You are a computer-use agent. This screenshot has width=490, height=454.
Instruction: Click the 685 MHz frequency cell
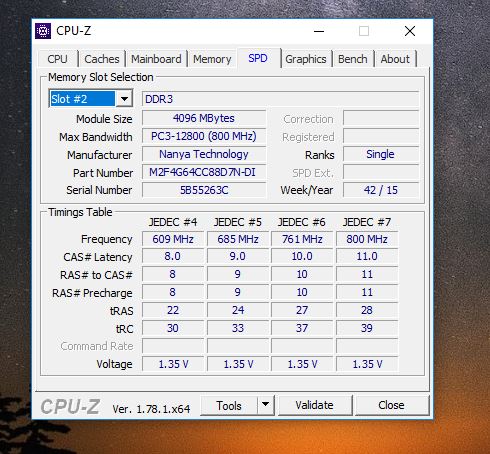coord(238,239)
